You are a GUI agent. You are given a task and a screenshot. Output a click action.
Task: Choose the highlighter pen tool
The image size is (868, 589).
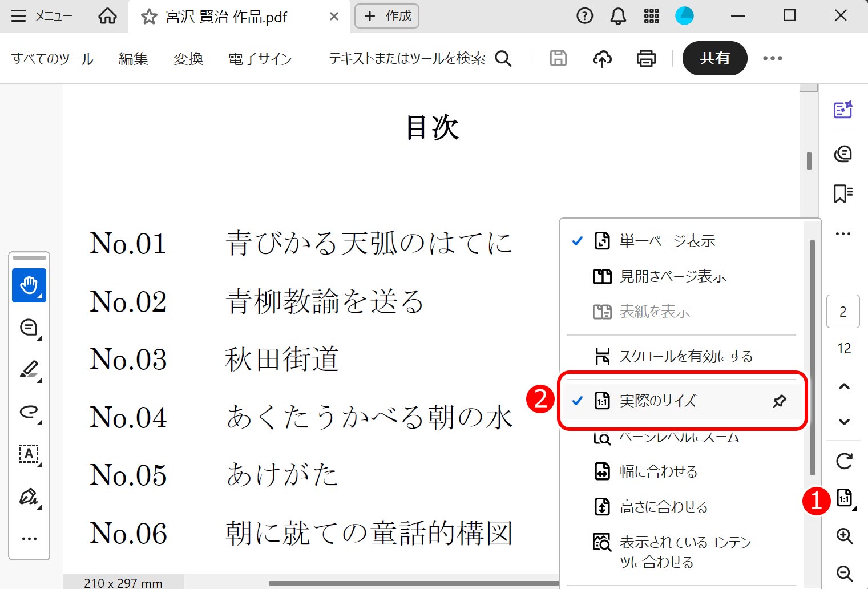click(29, 369)
